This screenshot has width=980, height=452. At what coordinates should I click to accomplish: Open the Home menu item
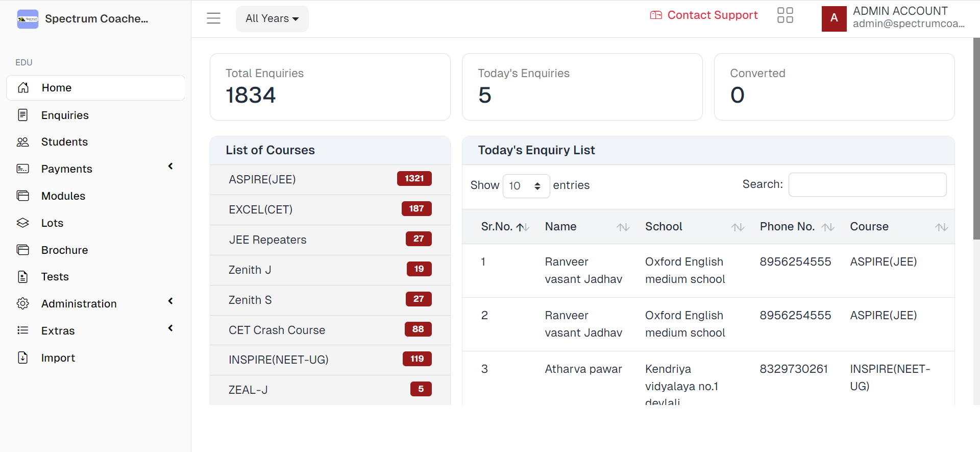[x=96, y=88]
